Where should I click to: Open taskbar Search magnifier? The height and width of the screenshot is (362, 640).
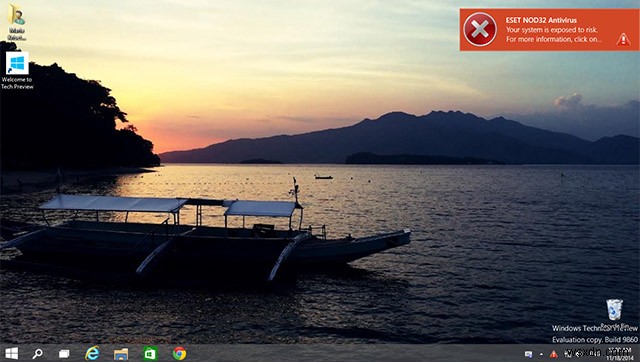38,353
